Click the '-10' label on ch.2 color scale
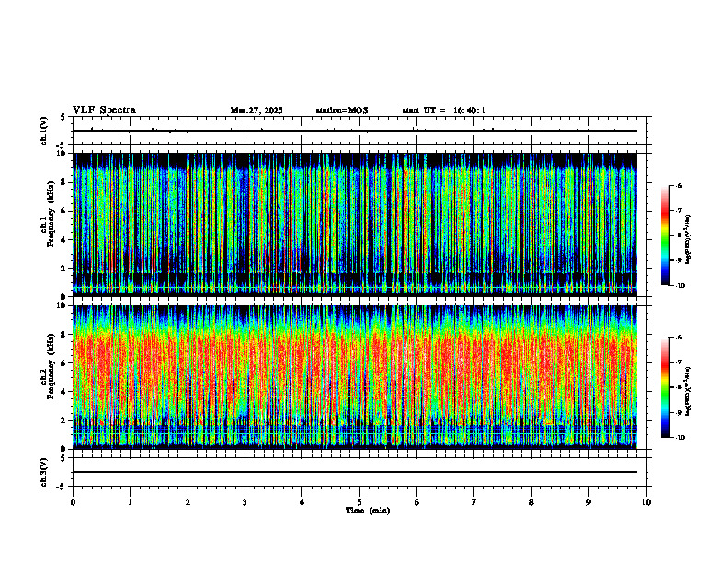This screenshot has width=728, height=563. 680,438
